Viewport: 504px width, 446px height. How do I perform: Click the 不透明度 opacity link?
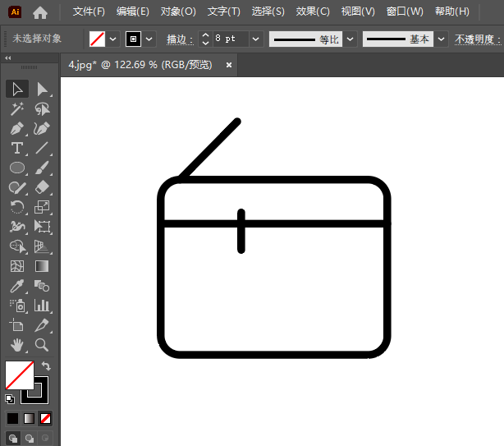point(478,39)
